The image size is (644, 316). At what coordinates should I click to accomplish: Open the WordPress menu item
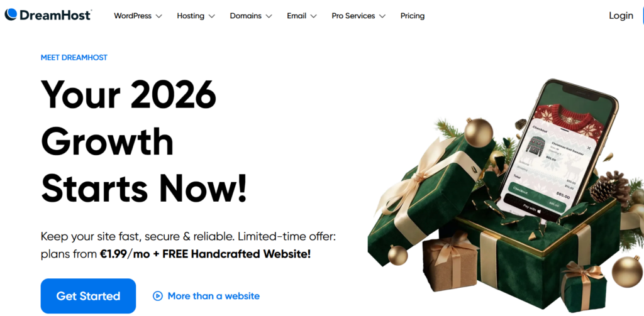click(x=133, y=16)
